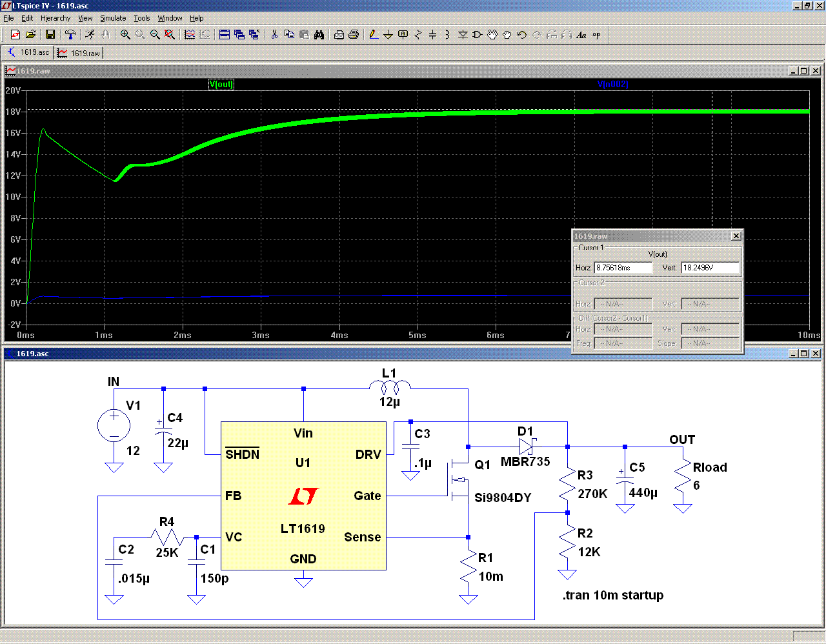Click the V[n002] trace label
Screen dimensions: 826x644
click(x=612, y=85)
